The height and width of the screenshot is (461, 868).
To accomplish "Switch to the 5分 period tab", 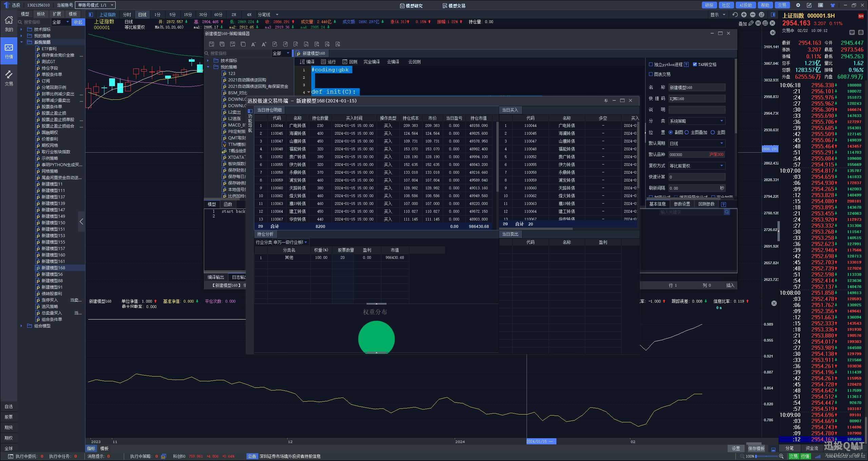I will tap(173, 15).
